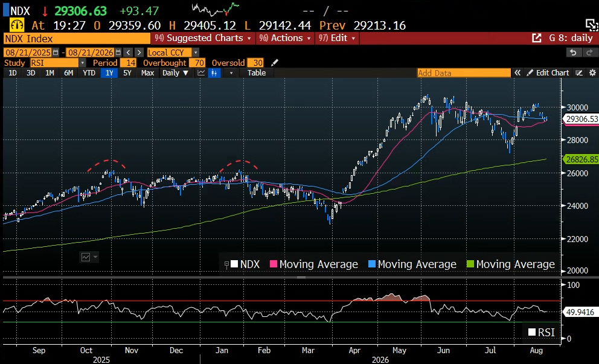Image resolution: width=599 pixels, height=364 pixels.
Task: Open chart settings gear icon
Action: click(592, 72)
